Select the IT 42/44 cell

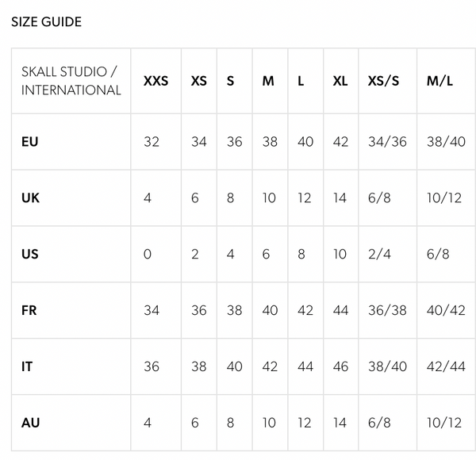tap(446, 366)
